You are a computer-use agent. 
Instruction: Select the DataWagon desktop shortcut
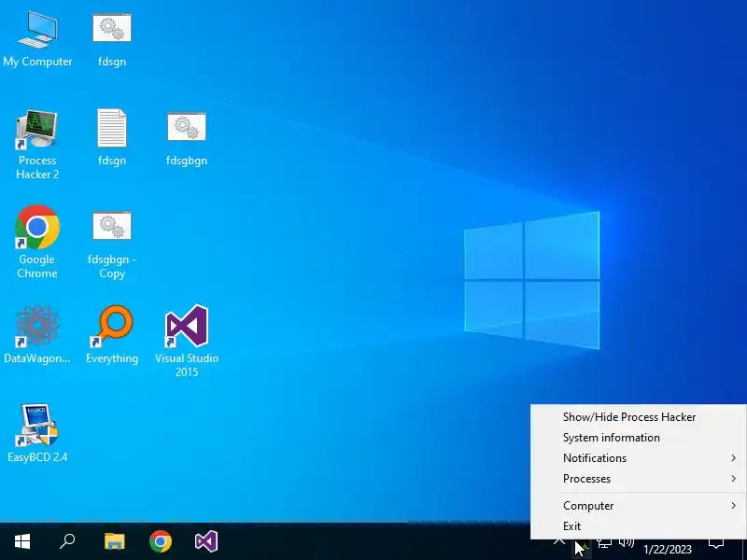(37, 334)
